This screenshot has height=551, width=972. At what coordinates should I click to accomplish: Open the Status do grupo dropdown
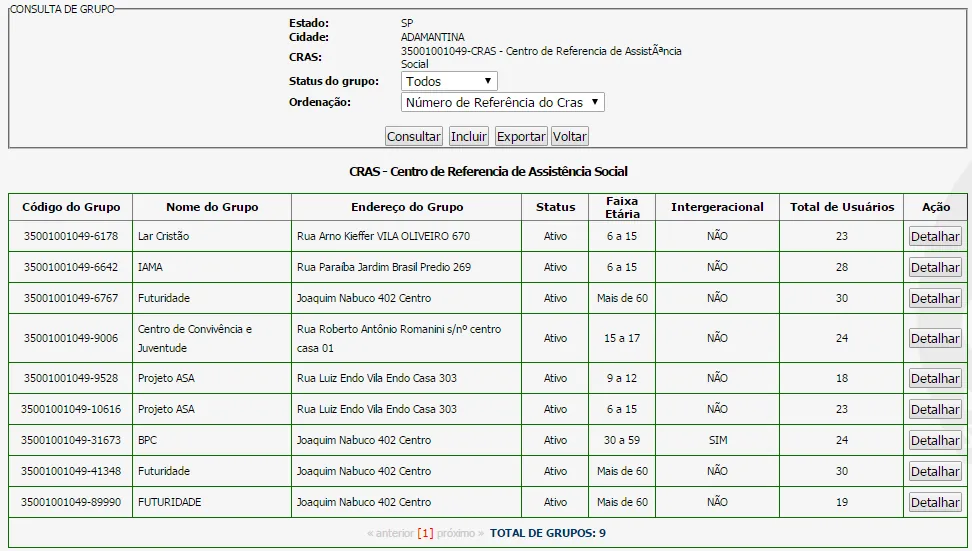pos(449,81)
